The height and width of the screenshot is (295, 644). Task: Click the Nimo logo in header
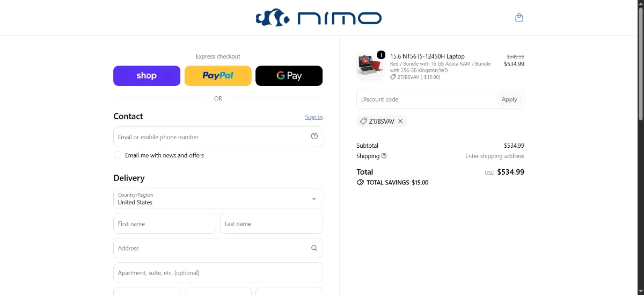[x=319, y=18]
